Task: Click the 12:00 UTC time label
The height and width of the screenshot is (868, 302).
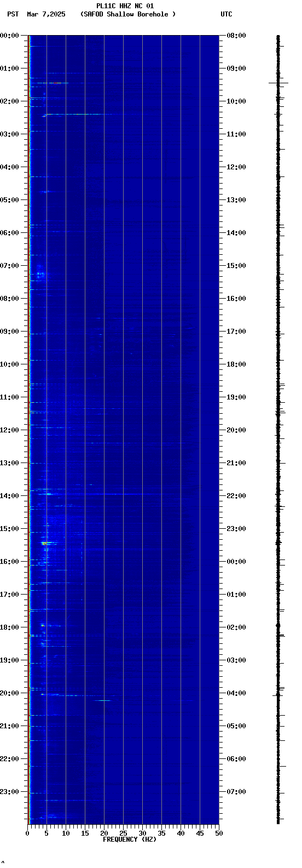Action: (x=236, y=167)
